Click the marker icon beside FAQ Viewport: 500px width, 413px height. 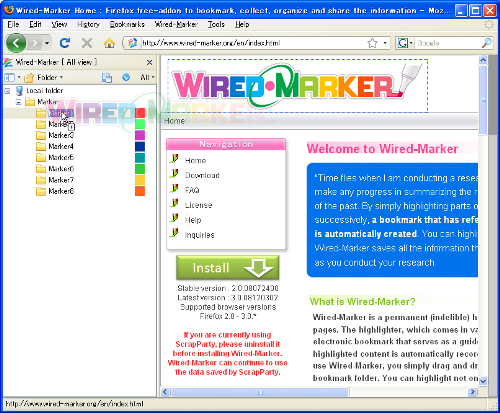coord(174,188)
